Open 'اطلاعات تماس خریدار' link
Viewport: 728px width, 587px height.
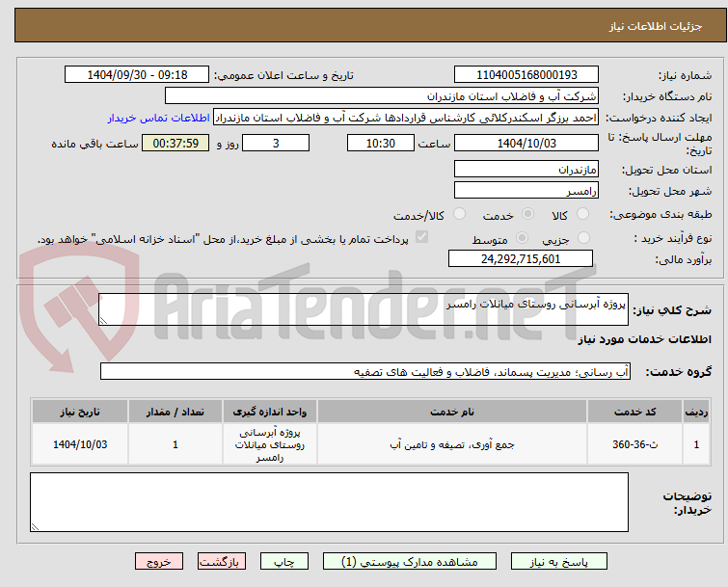pos(159,118)
